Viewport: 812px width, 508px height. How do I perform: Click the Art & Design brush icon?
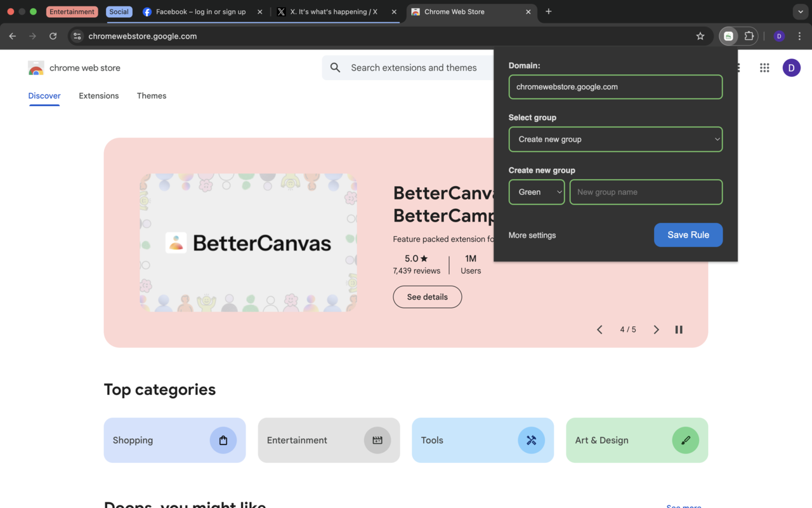(686, 440)
